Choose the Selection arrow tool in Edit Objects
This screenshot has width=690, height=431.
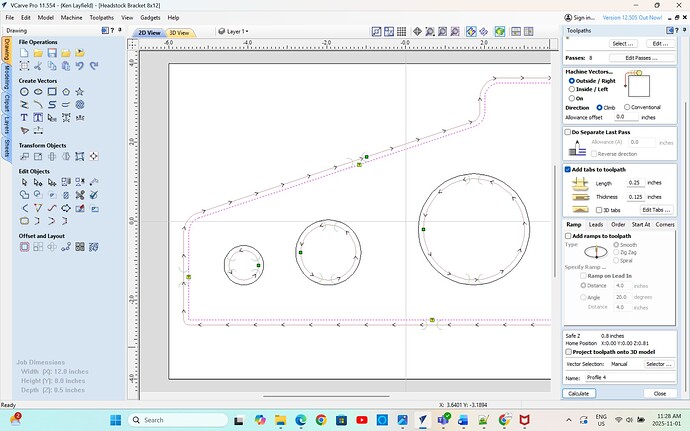[x=24, y=182]
